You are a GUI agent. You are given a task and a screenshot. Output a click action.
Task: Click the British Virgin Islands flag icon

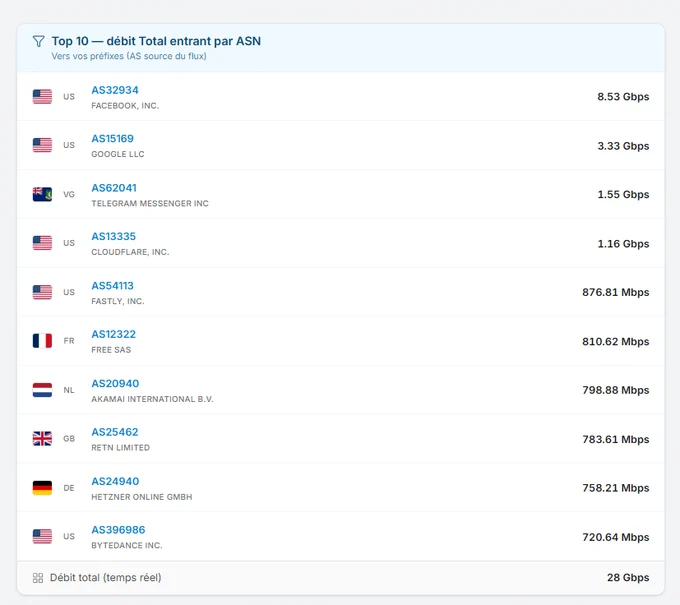click(x=42, y=194)
